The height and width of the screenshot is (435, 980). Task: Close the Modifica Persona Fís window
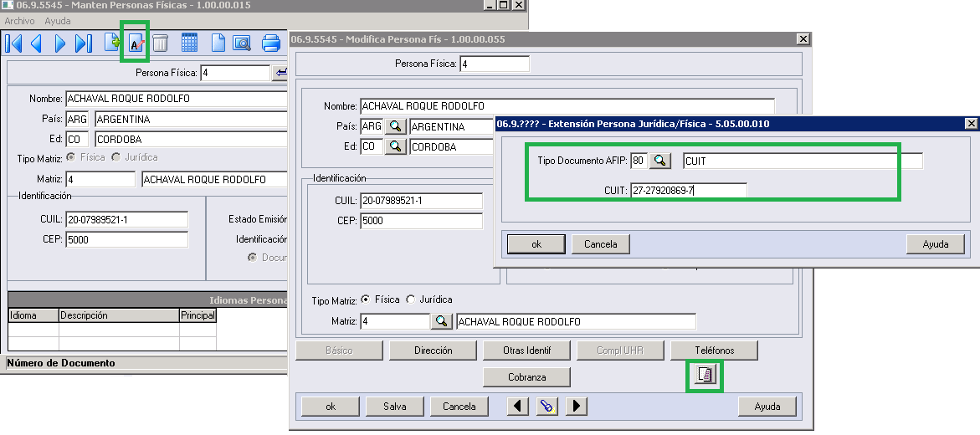[x=803, y=38]
